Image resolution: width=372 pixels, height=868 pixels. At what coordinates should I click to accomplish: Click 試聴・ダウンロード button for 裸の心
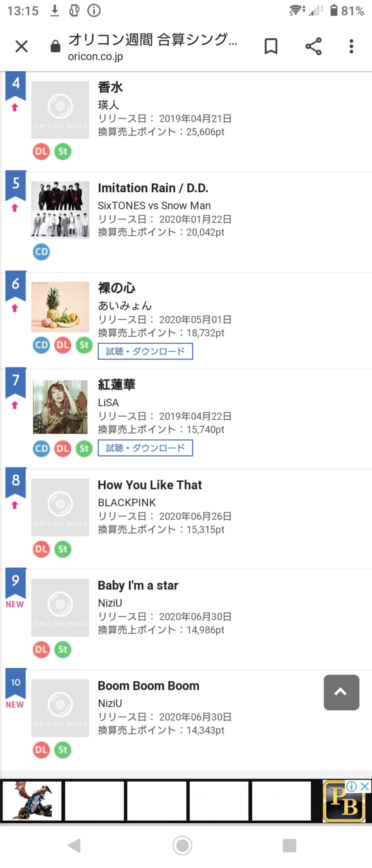[x=145, y=351]
